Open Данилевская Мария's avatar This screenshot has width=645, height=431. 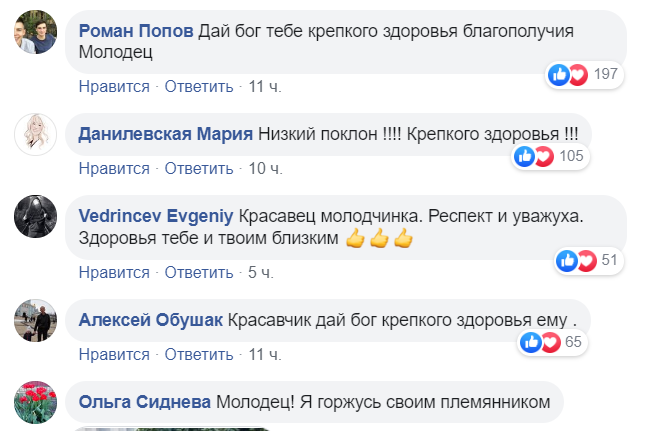pos(34,133)
